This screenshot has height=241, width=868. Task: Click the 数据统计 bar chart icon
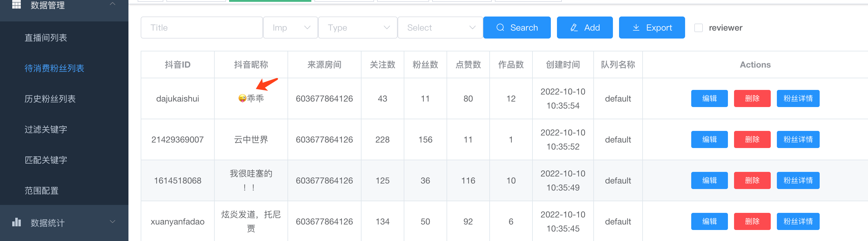click(x=17, y=222)
